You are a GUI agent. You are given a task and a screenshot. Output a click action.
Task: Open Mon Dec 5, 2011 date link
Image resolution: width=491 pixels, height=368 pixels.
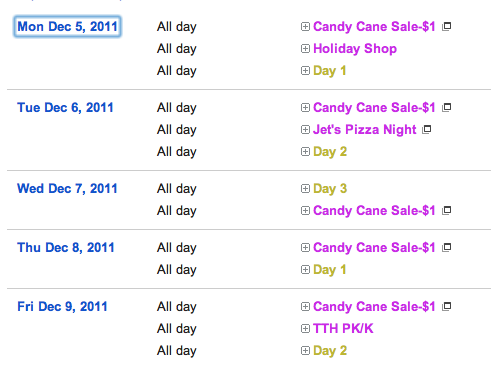(x=67, y=26)
